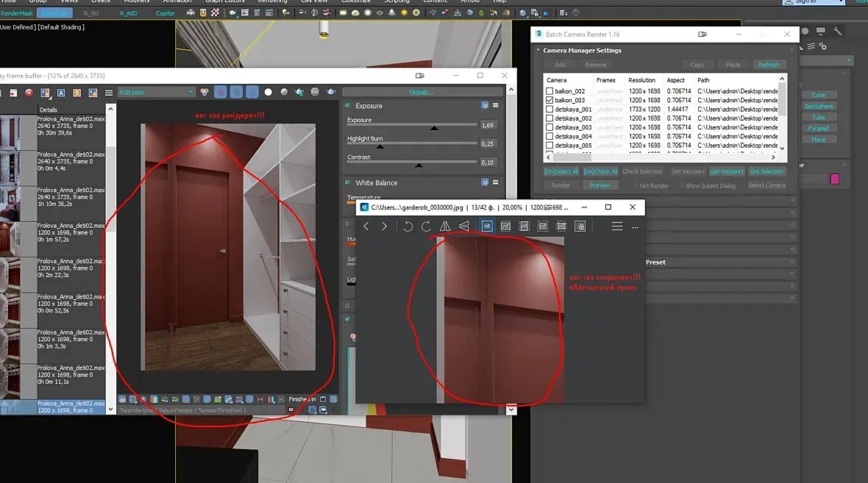Set render as B in frame buffer compare

coord(77,93)
